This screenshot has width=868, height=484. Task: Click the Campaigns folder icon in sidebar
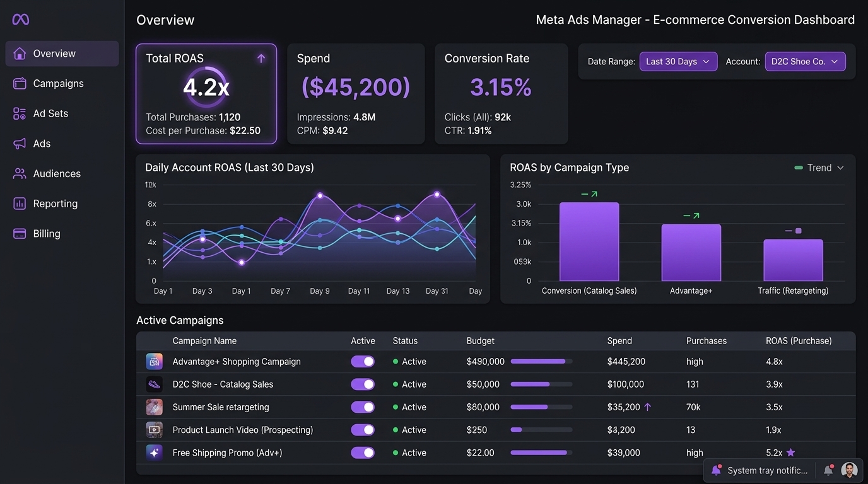pos(20,83)
